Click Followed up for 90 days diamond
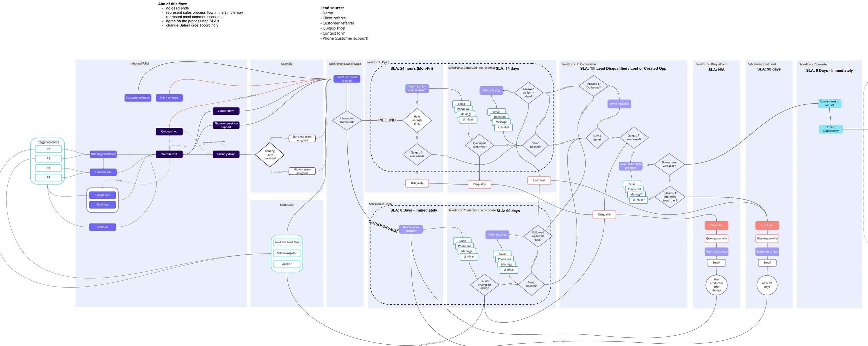Viewport: 868px width, 346px height. (x=538, y=236)
